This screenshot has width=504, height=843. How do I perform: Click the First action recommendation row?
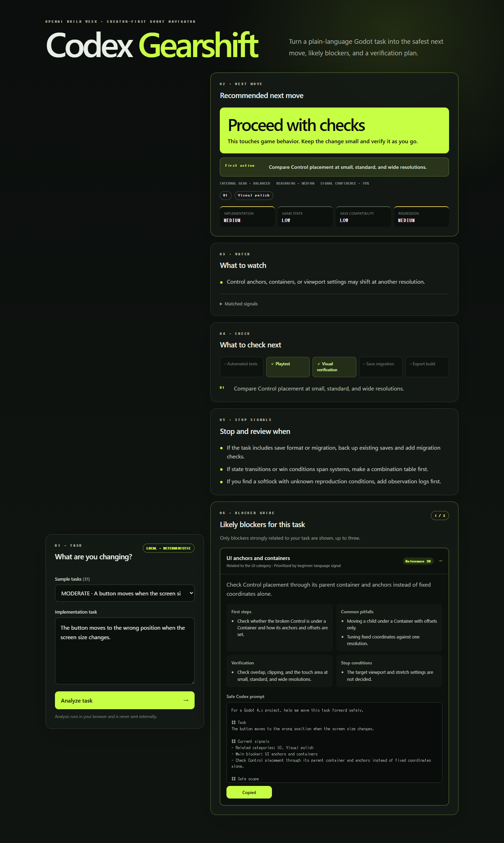coord(334,167)
